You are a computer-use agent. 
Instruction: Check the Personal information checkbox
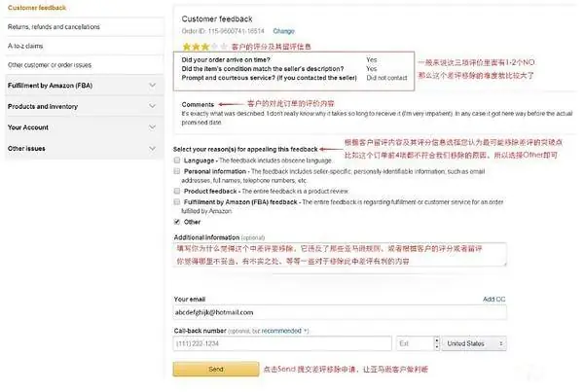(177, 171)
